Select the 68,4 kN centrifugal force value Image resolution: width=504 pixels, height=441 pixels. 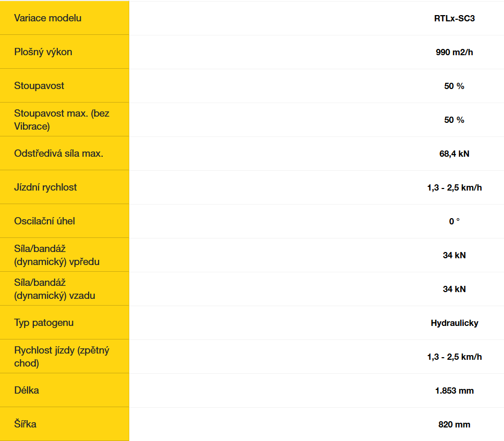coord(454,154)
